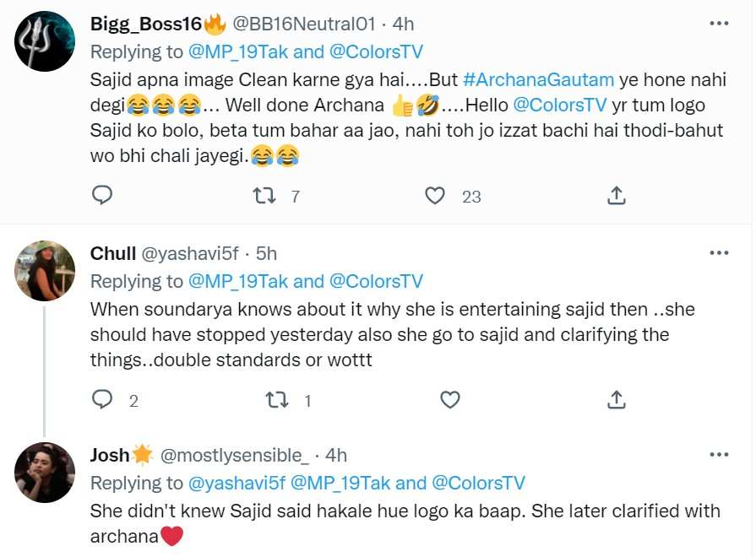View Chull's profile avatar
The image size is (756, 557).
pyautogui.click(x=46, y=271)
